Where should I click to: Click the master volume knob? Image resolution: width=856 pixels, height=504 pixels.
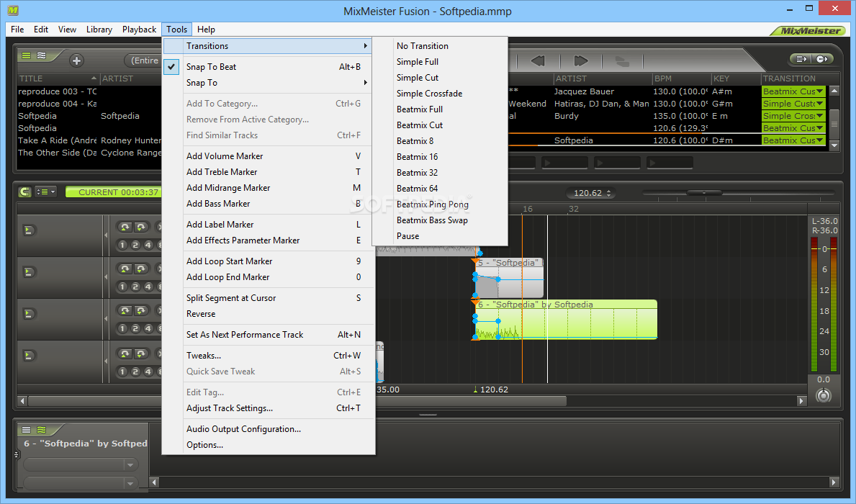coord(824,395)
